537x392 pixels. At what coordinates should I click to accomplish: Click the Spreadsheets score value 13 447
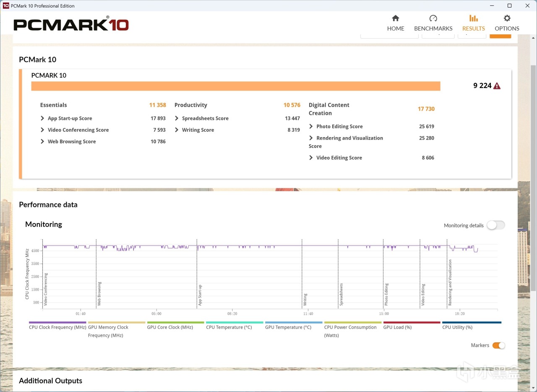tap(292, 118)
